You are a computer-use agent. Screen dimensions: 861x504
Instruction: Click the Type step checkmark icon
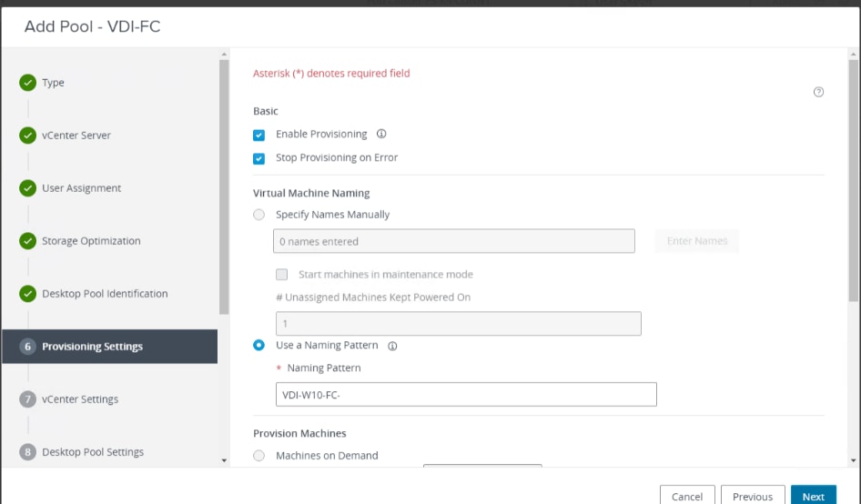click(27, 83)
